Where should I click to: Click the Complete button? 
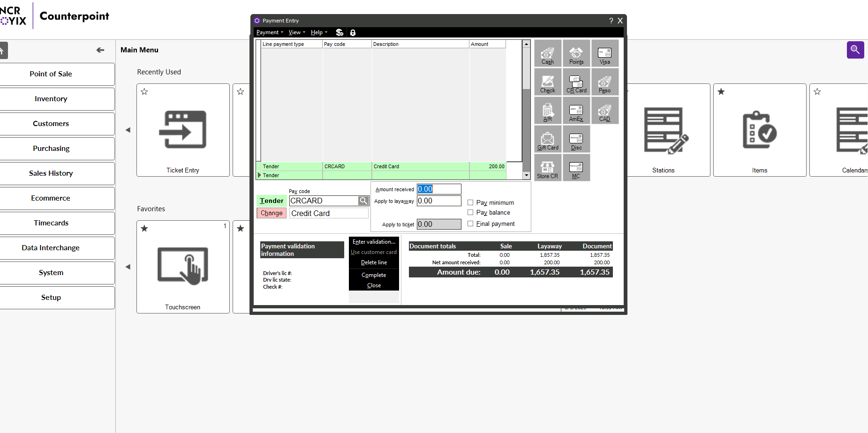coord(374,275)
